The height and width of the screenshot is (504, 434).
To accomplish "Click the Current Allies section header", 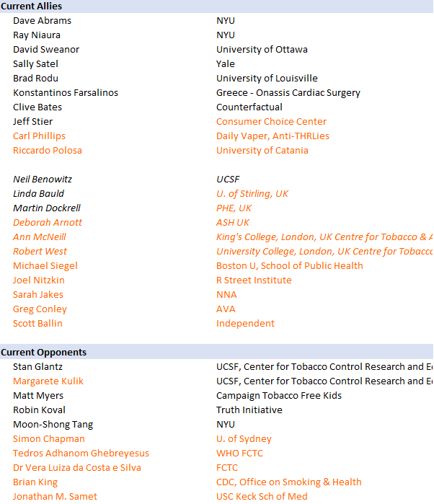I will 31,6.
